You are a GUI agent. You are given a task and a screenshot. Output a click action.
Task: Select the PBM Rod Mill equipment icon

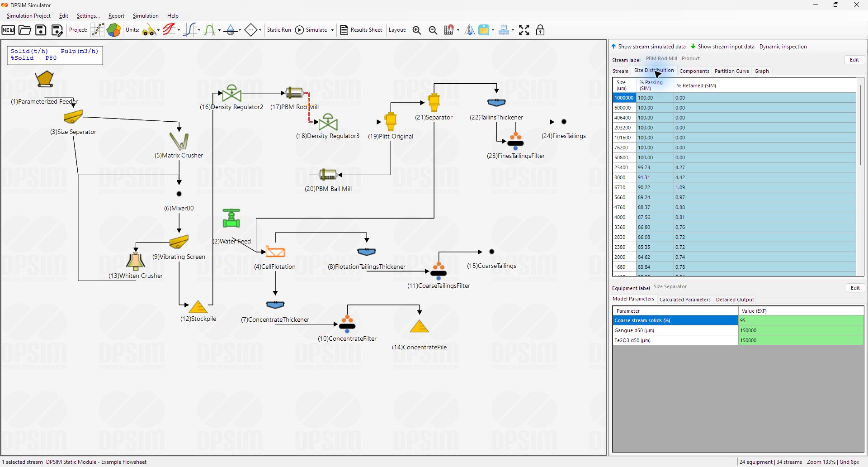pos(294,93)
